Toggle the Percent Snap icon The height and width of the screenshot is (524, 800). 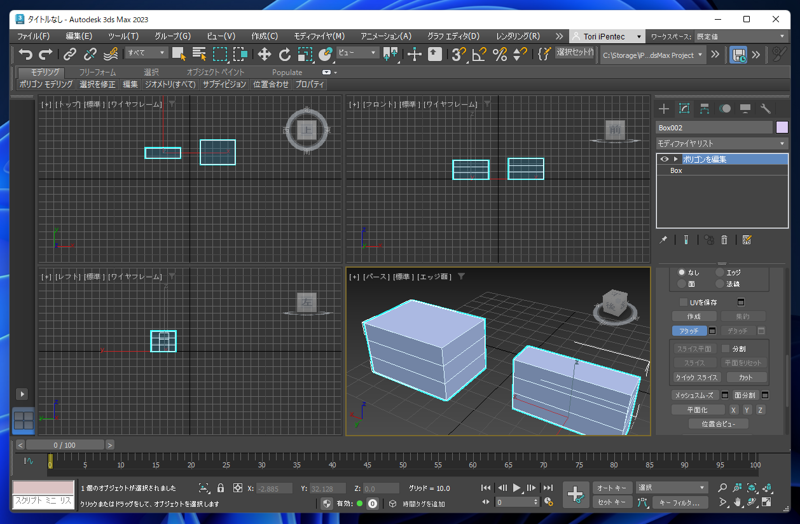tap(499, 54)
